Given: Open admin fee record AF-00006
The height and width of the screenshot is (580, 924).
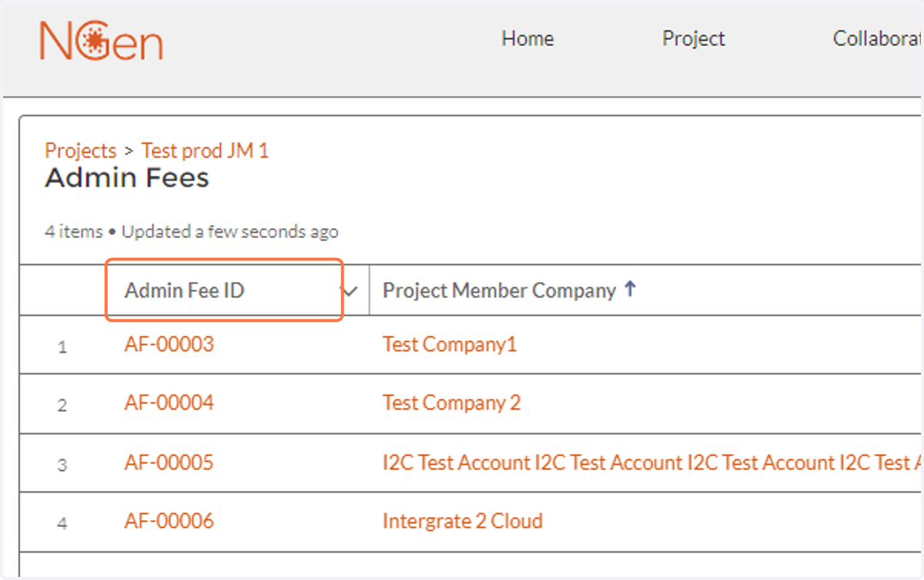Looking at the screenshot, I should 169,521.
